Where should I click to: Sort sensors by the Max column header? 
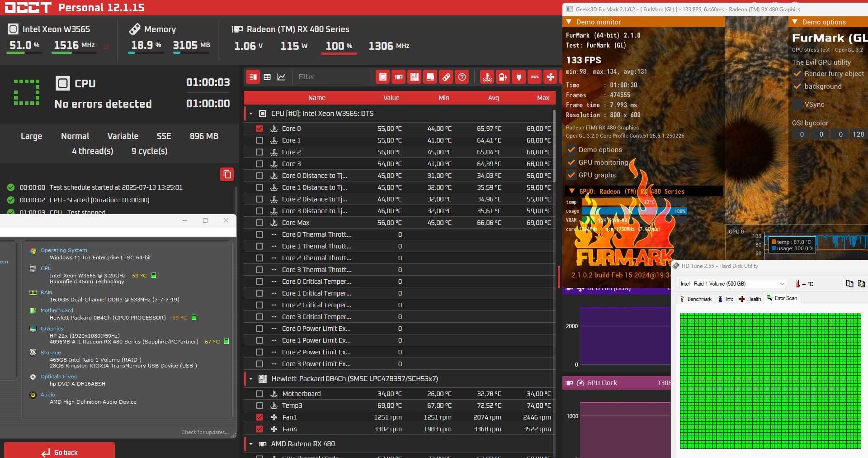point(543,98)
